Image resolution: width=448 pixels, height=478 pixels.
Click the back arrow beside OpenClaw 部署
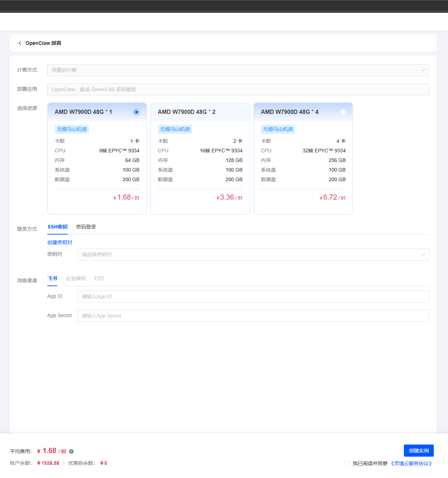pyautogui.click(x=20, y=43)
